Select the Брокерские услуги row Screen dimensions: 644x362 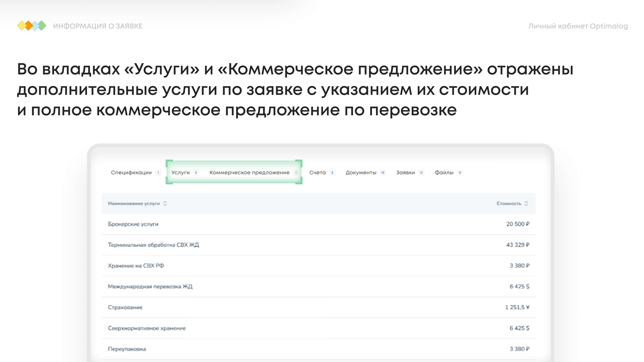click(x=133, y=224)
